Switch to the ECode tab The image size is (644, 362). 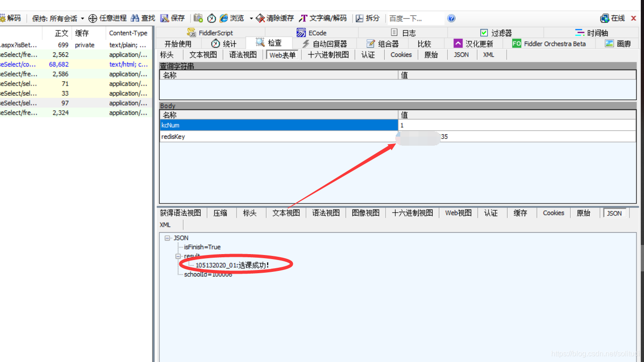tap(312, 33)
